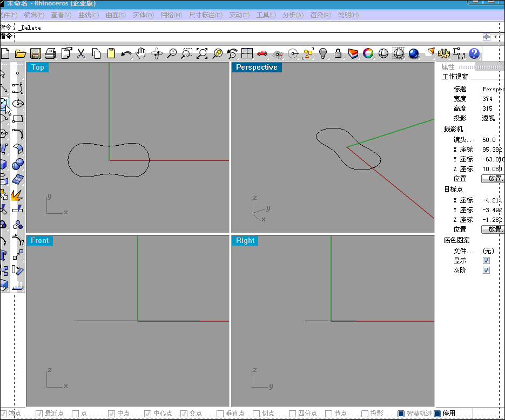The width and height of the screenshot is (505, 420).
Task: Uncheck the 灰阶 grayscale checkbox
Action: [486, 270]
